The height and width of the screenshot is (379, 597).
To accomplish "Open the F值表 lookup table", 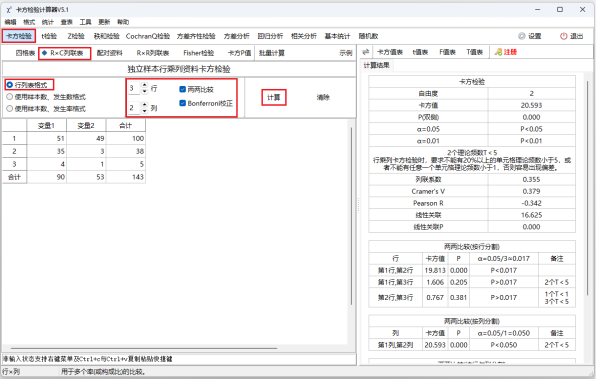I will click(447, 52).
